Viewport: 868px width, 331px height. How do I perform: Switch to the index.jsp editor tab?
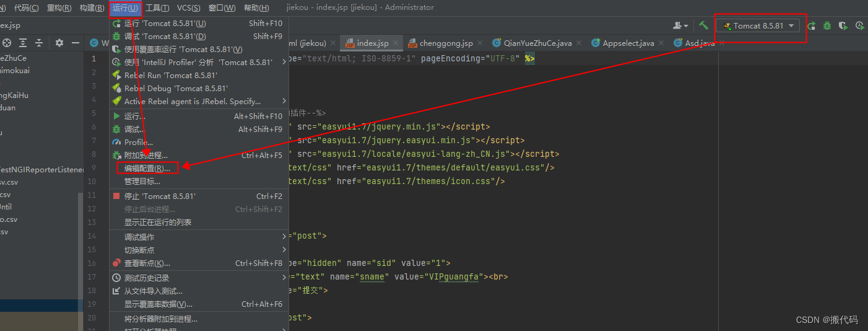373,43
